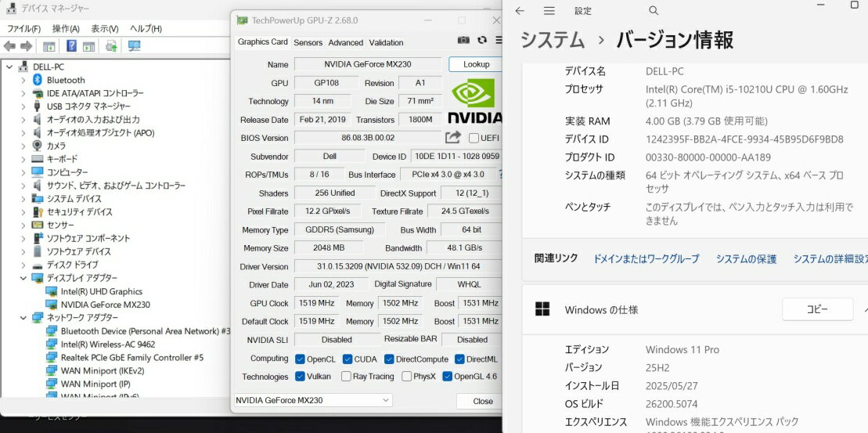Click the BIOS export share icon
This screenshot has height=433, width=868.
coord(452,138)
